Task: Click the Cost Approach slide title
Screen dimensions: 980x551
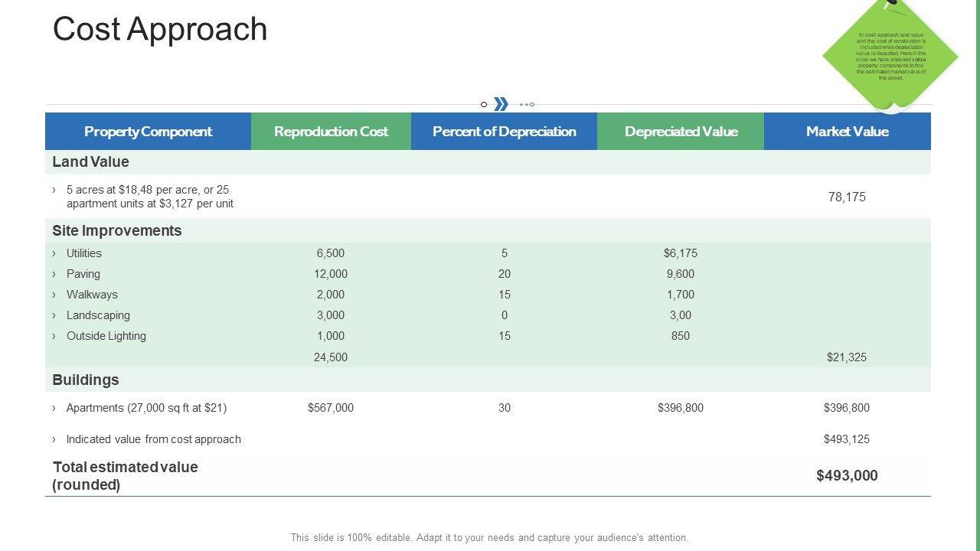Action: [160, 29]
